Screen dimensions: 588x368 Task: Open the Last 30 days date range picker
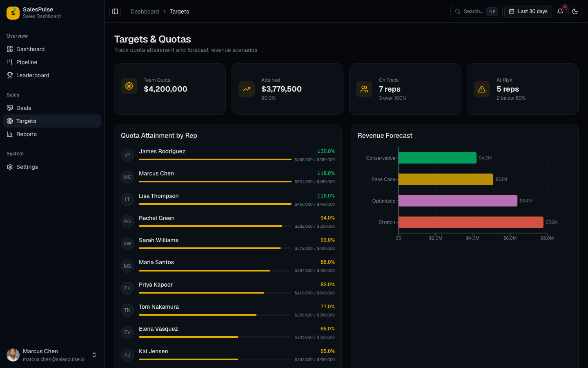coord(528,11)
